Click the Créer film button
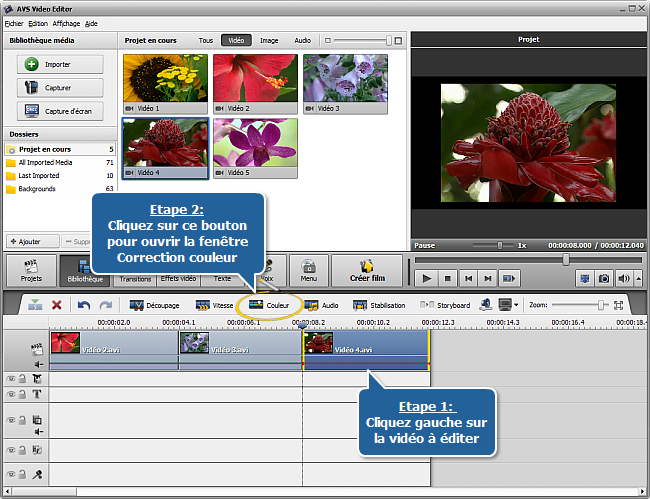The height and width of the screenshot is (499, 650). click(x=365, y=271)
